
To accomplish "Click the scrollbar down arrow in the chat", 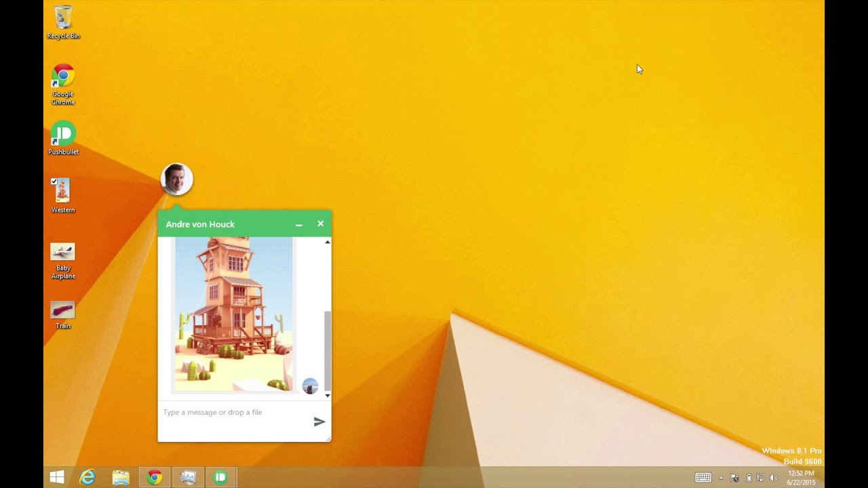I will pyautogui.click(x=328, y=394).
